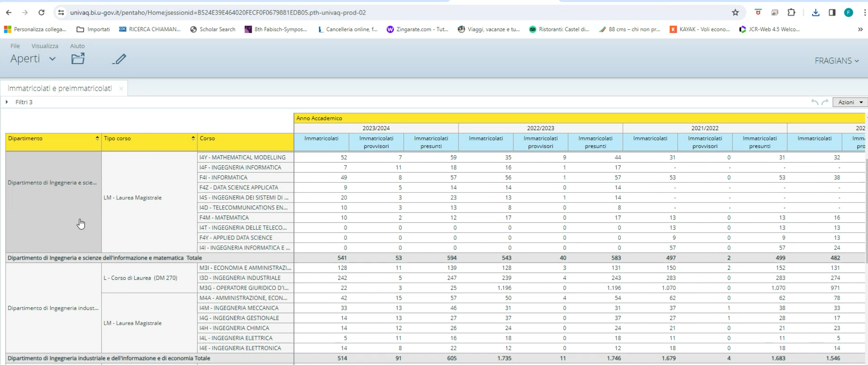
Task: Open the extensions puzzle icon
Action: coord(791,13)
